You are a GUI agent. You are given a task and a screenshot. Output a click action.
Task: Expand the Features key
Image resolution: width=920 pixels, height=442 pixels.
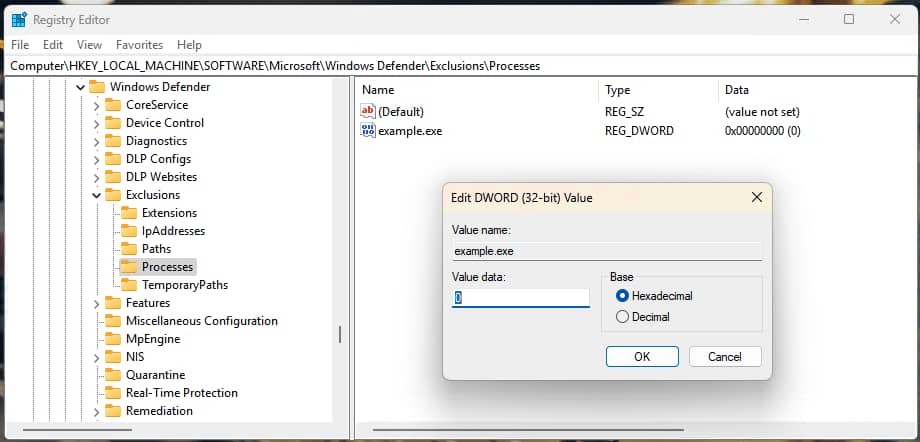pyautogui.click(x=97, y=303)
